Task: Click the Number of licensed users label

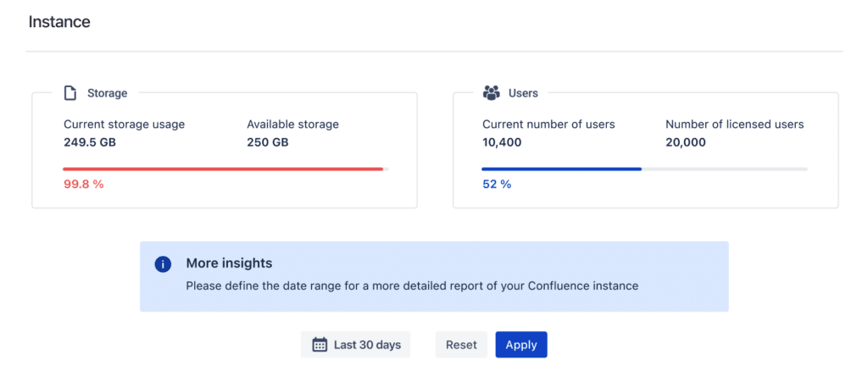Action: point(734,125)
